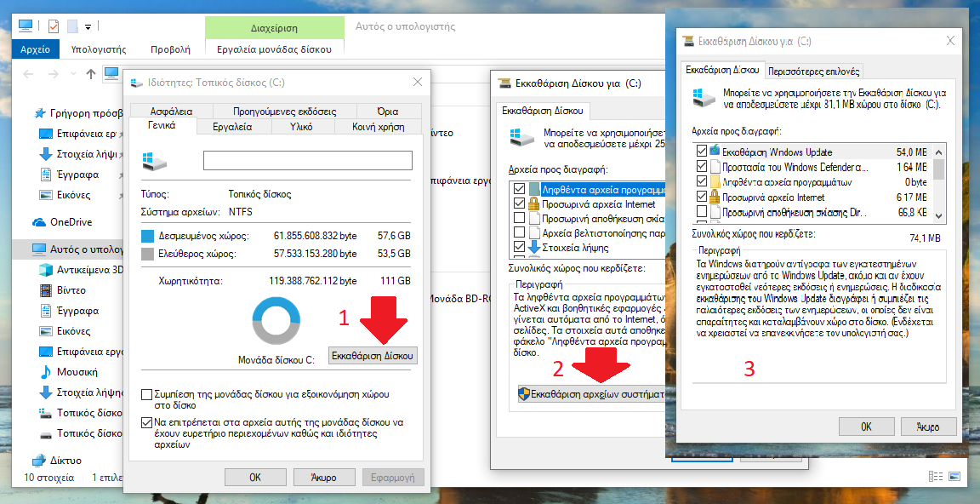Viewport: 980px width, 504px height.
Task: Click the Βίντεο film icon in the sidebar
Action: click(x=45, y=290)
